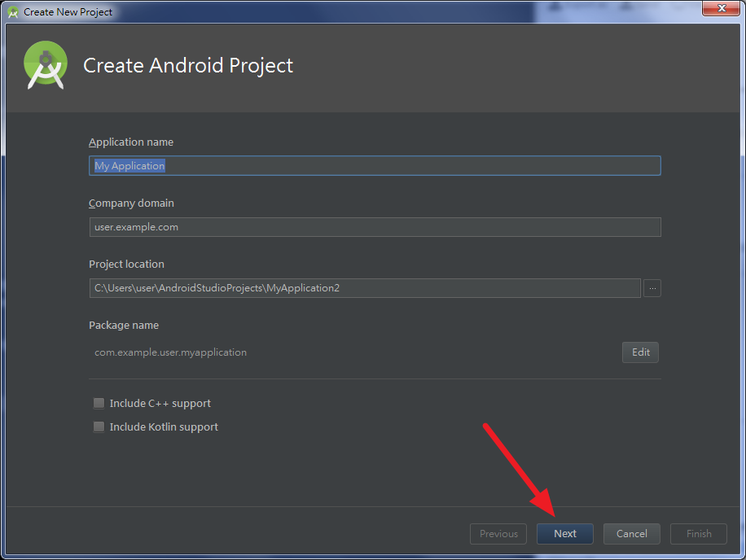This screenshot has height=560, width=746.
Task: Click the Create New Project window title
Action: point(68,12)
